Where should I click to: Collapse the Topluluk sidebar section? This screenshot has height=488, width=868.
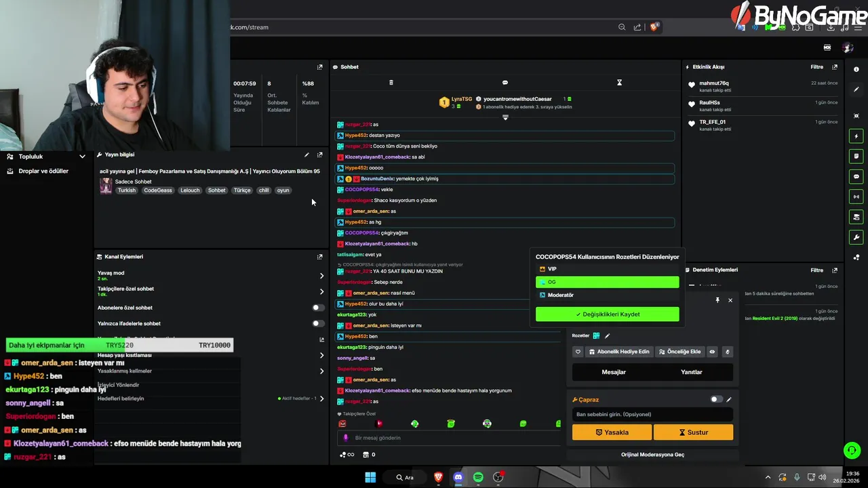(x=82, y=157)
